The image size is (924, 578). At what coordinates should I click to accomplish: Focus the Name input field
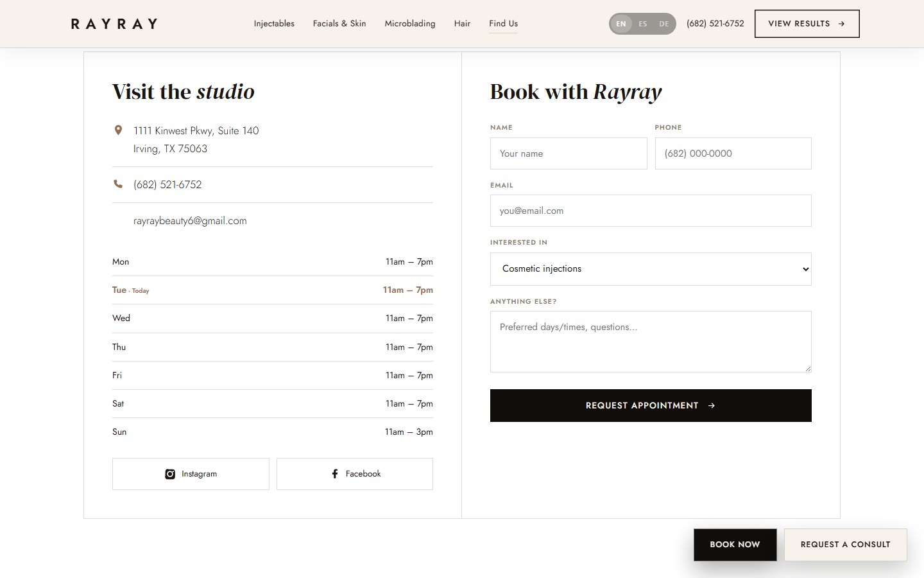click(569, 153)
